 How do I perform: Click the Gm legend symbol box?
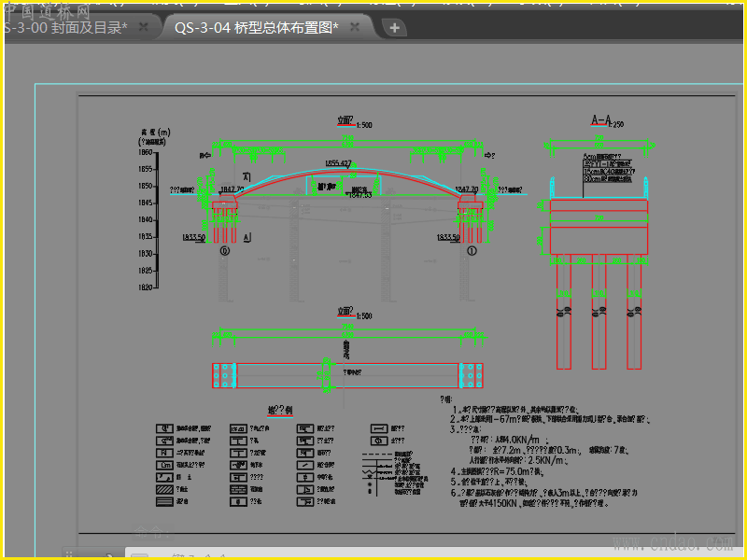point(164,465)
